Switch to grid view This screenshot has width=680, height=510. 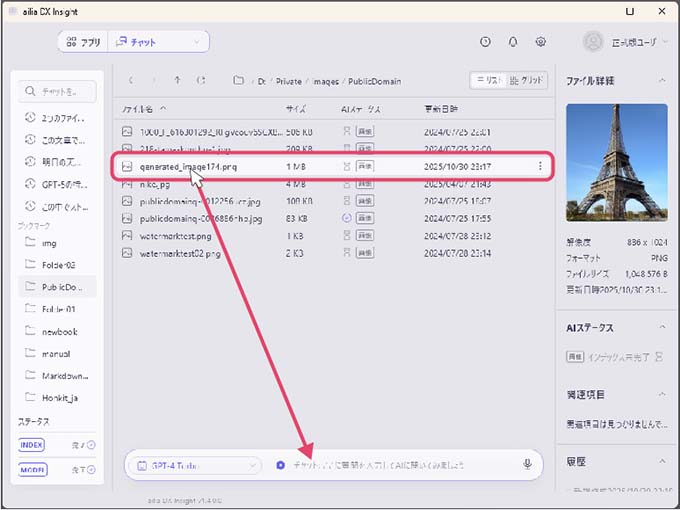point(528,80)
